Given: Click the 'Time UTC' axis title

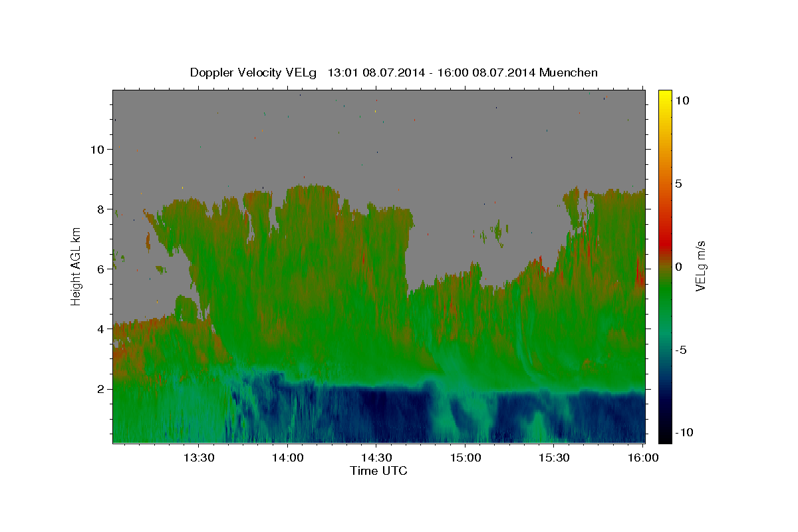Looking at the screenshot, I should click(378, 471).
